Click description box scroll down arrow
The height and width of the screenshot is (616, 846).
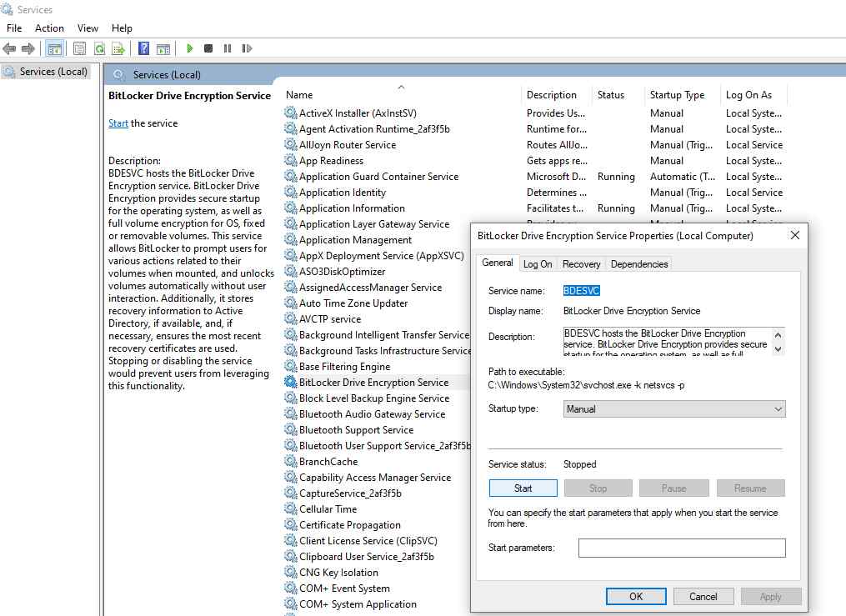(778, 348)
